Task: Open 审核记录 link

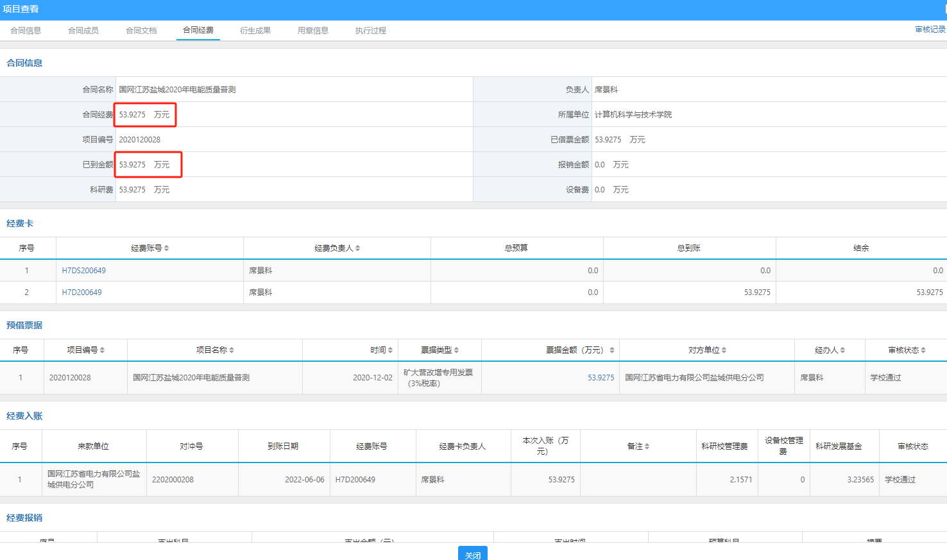Action: tap(930, 30)
